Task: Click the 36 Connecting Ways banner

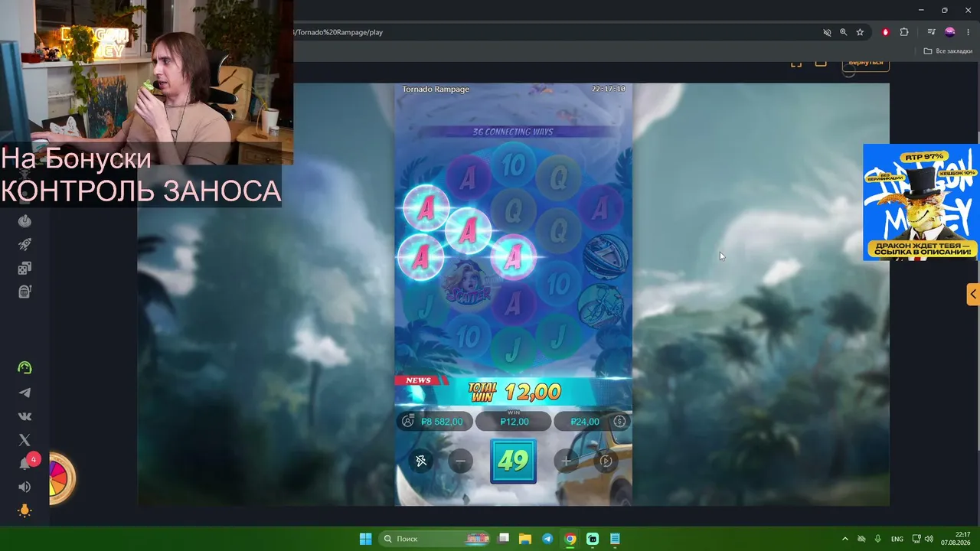Action: pos(513,132)
